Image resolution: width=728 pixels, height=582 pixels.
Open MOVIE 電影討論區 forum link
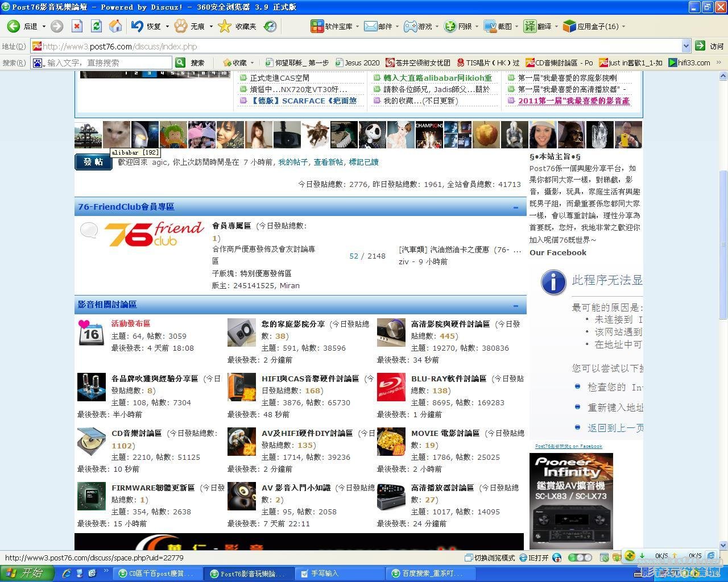coord(445,433)
